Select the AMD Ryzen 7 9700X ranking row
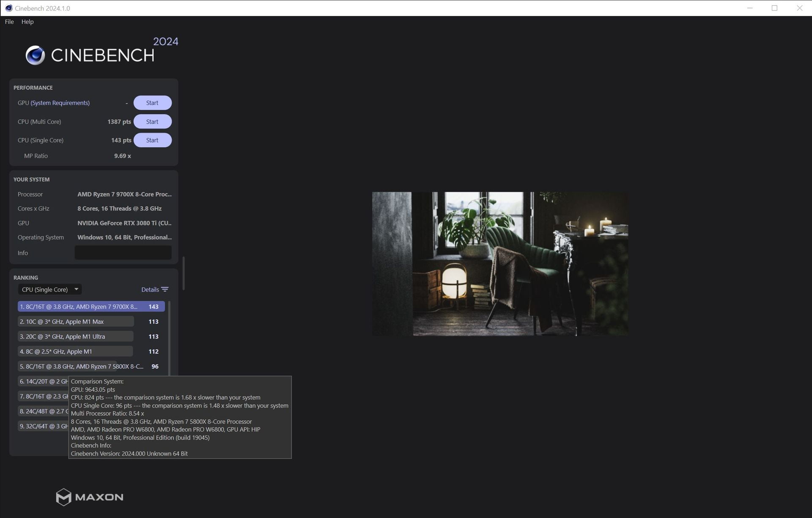Screen dimensions: 812x518 (91, 306)
